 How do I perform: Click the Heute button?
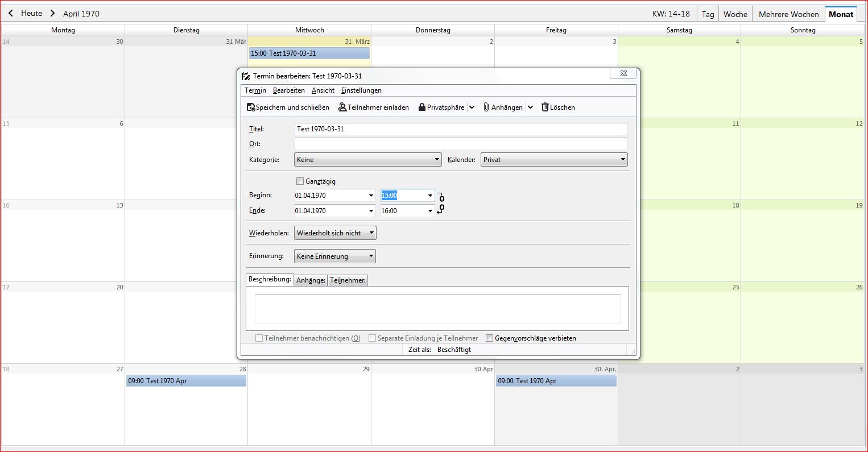pos(31,13)
